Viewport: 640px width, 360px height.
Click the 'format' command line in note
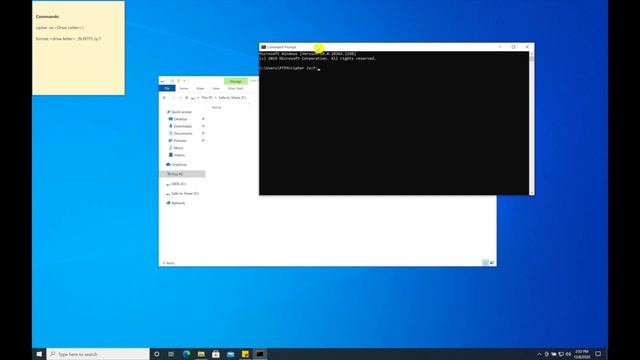tap(68, 39)
